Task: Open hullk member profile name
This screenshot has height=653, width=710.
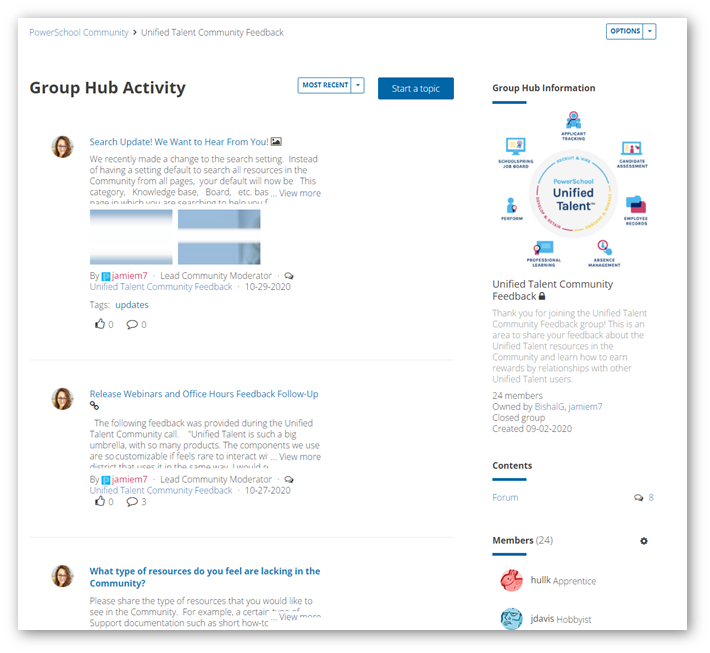Action: (x=541, y=580)
